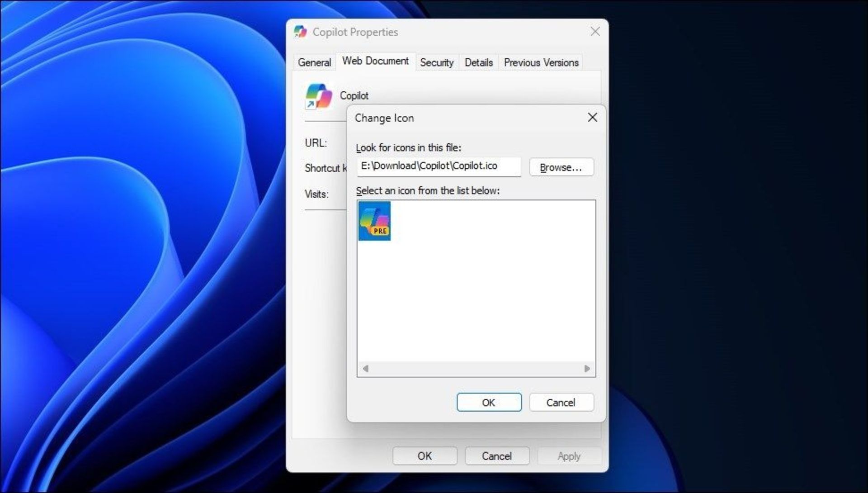
Task: Click the single available icon thumbnail
Action: coord(374,221)
